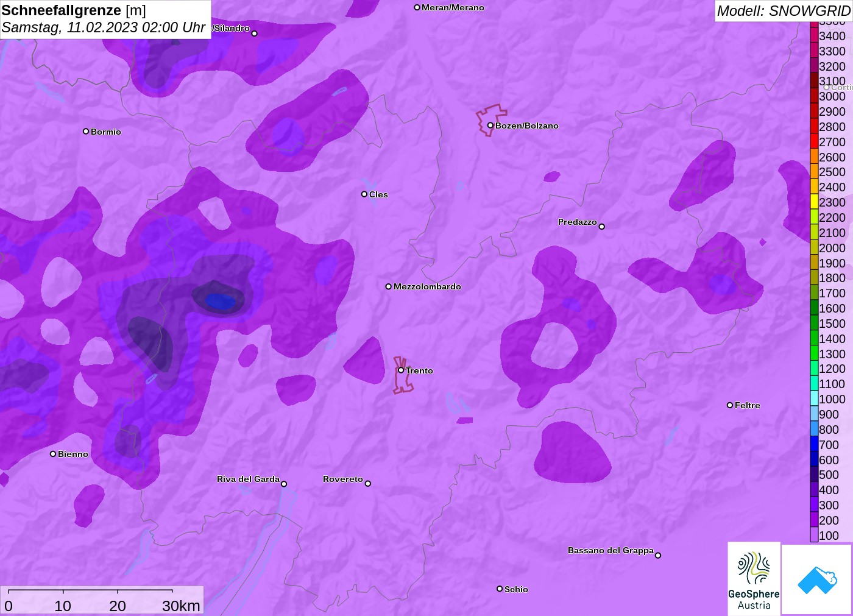Click the 900 legend value

click(x=829, y=414)
